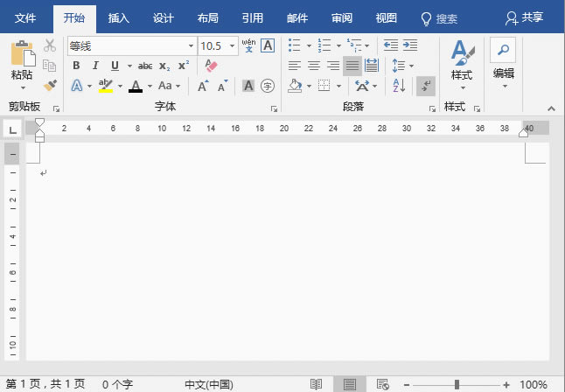565x392 pixels.
Task: Select the Format Painter brush
Action: 50,86
